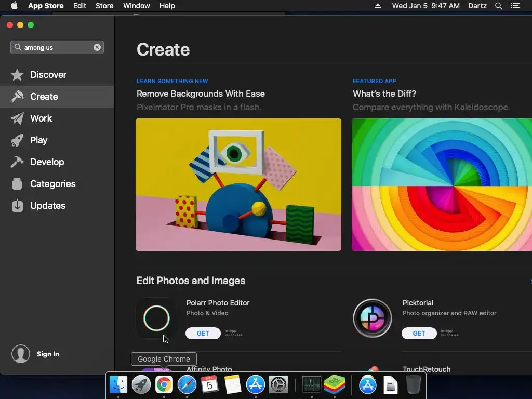
Task: Open the disk image file in the Dock
Action: [391, 385]
